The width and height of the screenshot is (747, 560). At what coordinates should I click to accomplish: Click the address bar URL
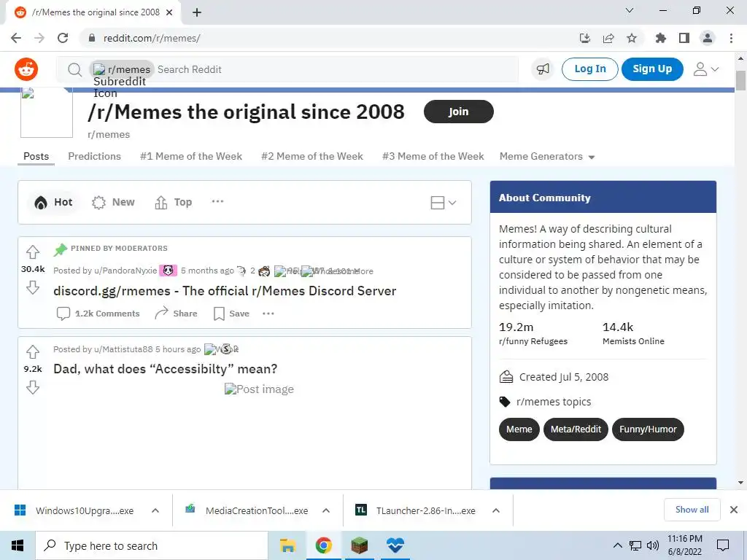152,38
